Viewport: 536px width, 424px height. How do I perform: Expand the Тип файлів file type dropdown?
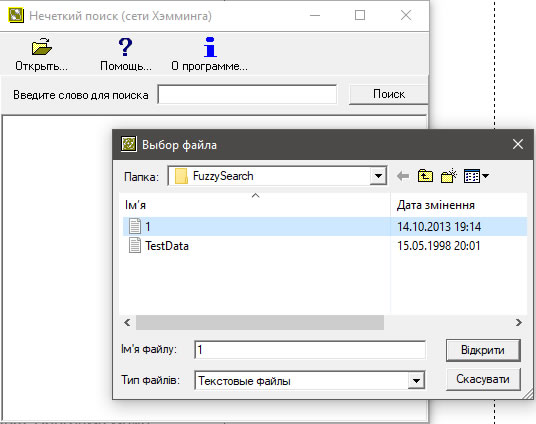pos(416,381)
